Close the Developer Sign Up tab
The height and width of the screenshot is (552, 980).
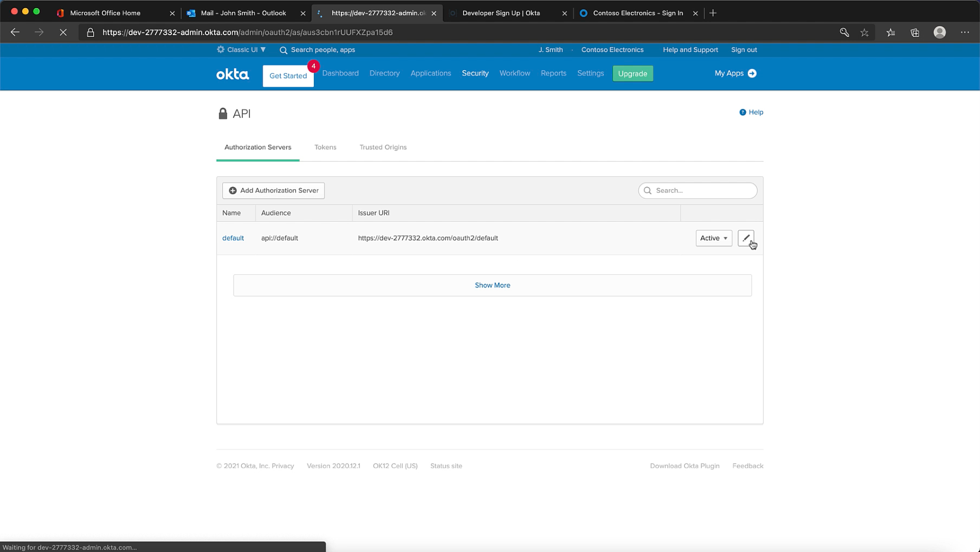565,13
